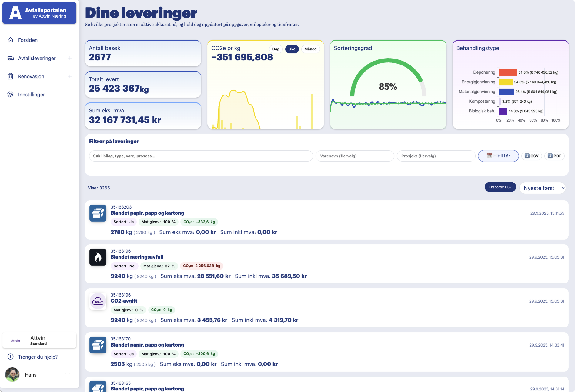575x392 pixels.
Task: Click the paper box icon for delivery 35-163203
Action: (x=98, y=213)
